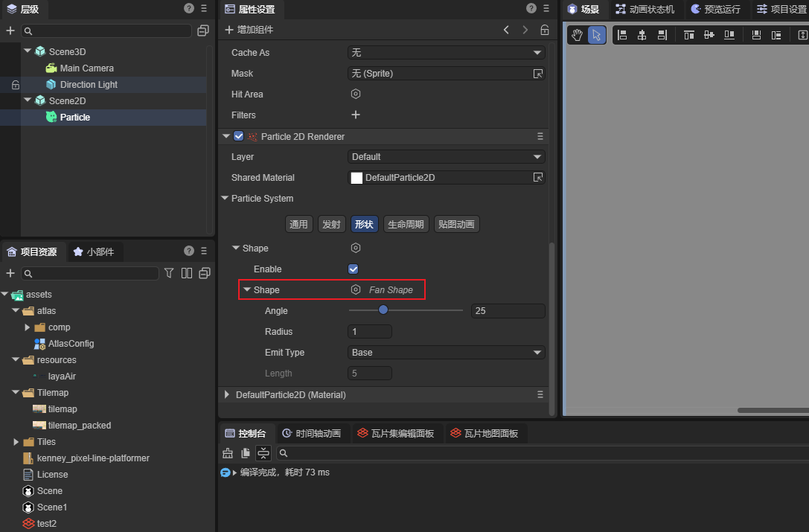Click the Hit Area hexagon icon
Viewport: 809px width, 532px height.
click(356, 94)
